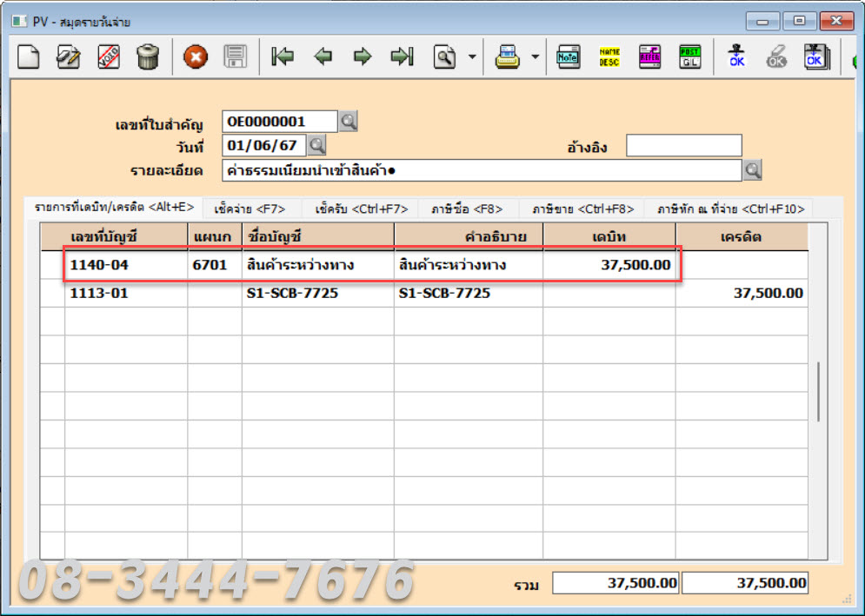Click the floppy disk save icon

coord(236,56)
